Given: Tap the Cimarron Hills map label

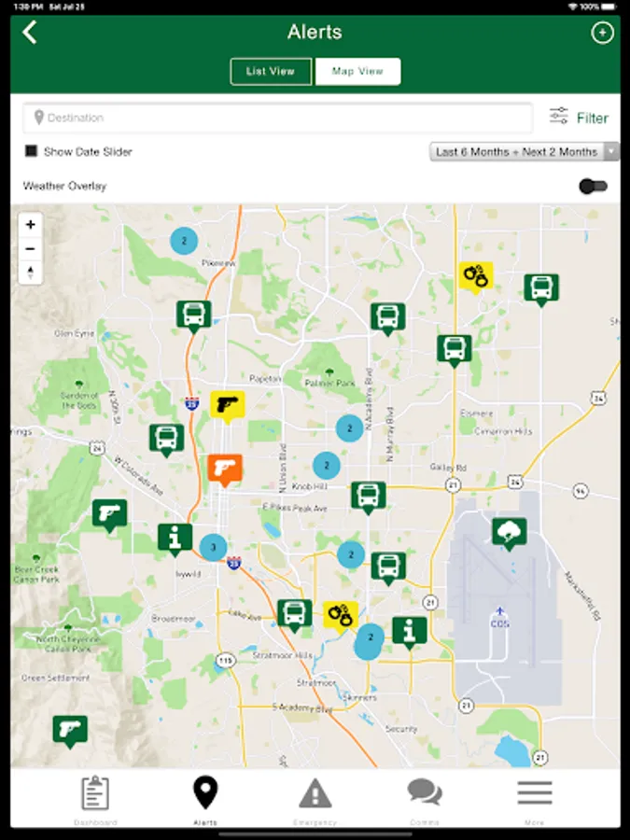Looking at the screenshot, I should click(x=503, y=431).
